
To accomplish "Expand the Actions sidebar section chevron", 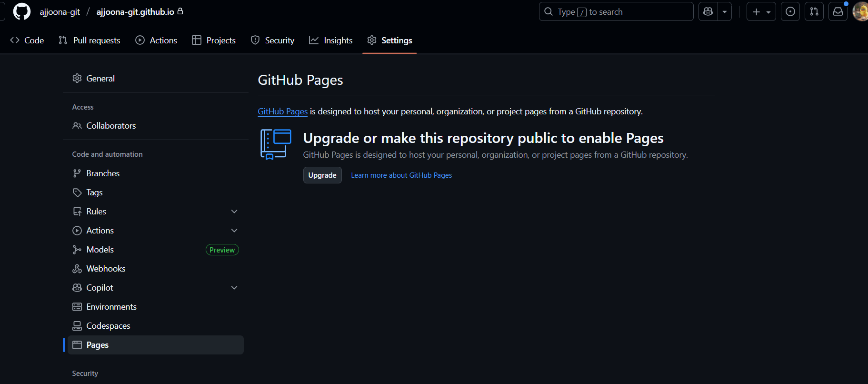I will (234, 231).
